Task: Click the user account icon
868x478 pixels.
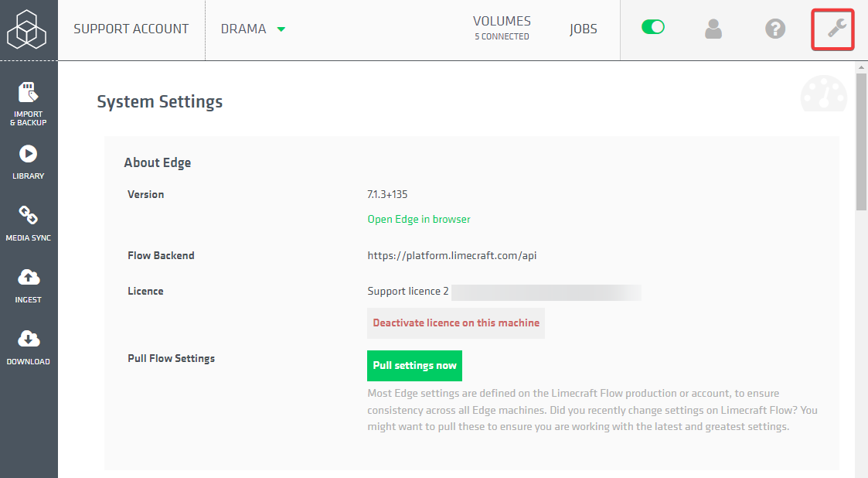Action: 713,29
